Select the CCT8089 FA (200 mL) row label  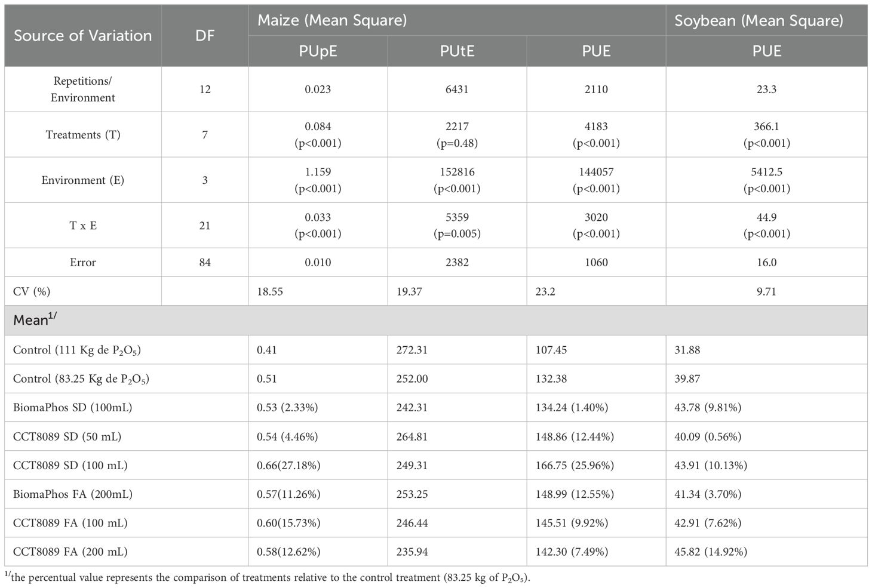pos(70,552)
